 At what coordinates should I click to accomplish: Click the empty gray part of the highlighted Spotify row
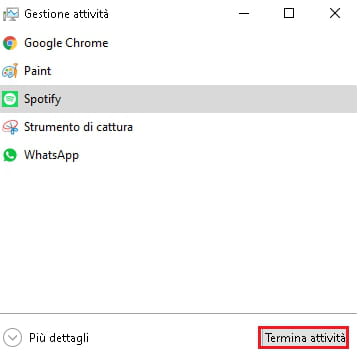208,99
